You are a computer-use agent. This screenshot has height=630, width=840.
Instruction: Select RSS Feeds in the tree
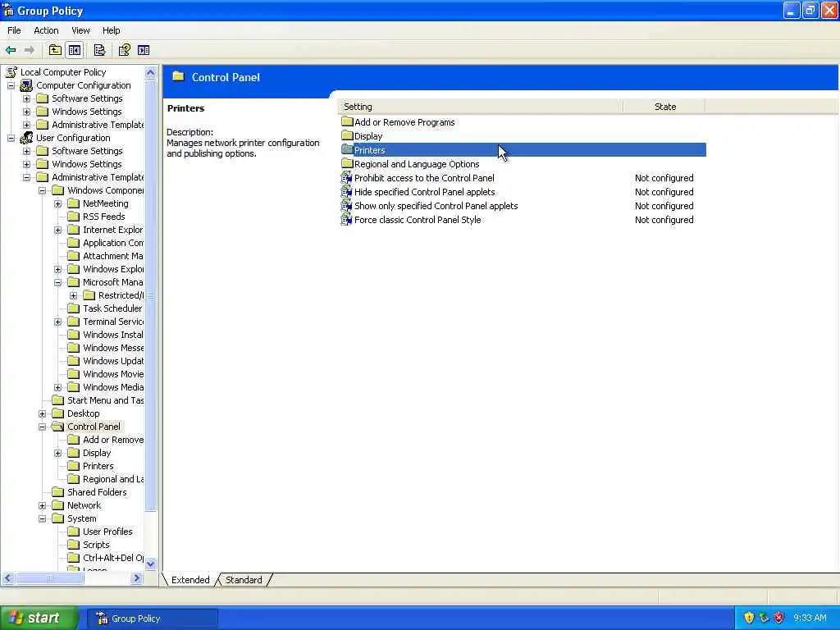tap(103, 217)
